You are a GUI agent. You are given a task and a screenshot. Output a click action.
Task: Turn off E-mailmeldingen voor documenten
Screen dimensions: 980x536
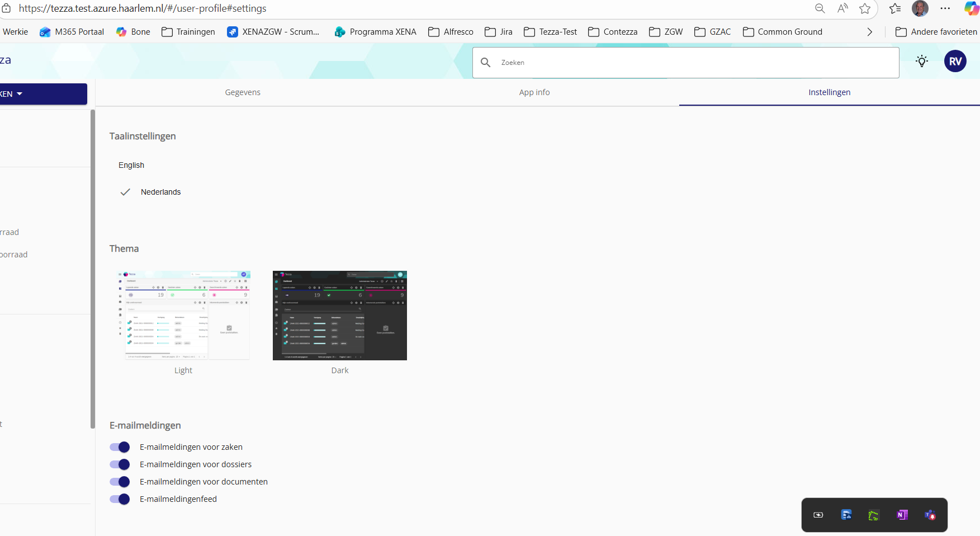pos(120,482)
